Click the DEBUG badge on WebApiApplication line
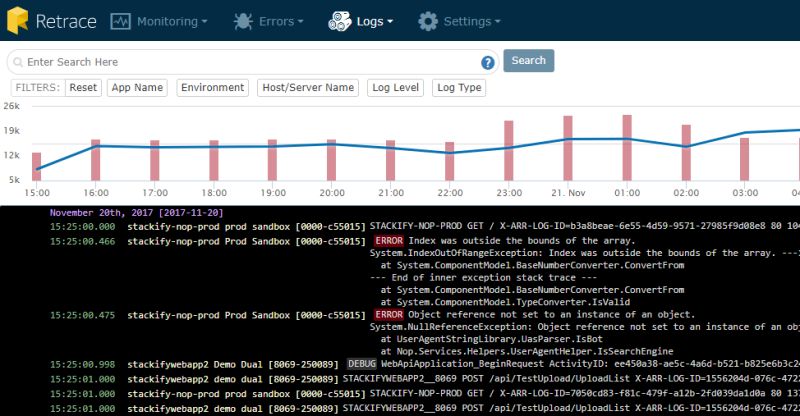The width and height of the screenshot is (800, 416). [362, 363]
